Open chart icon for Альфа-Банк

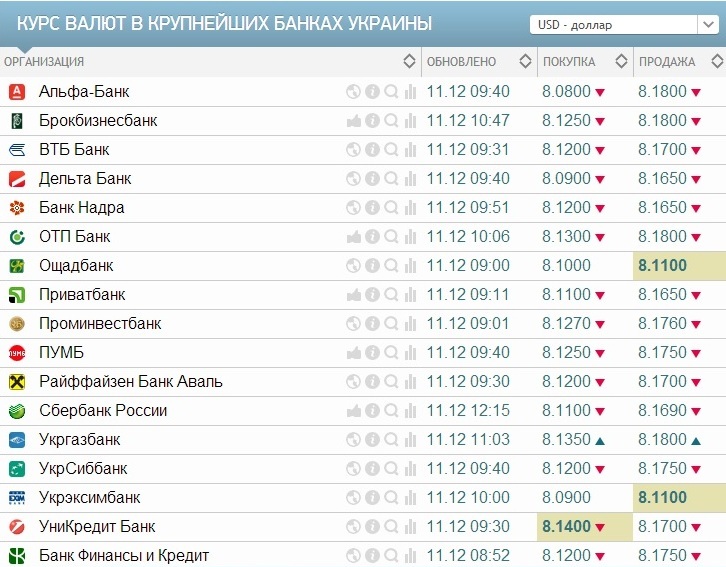click(410, 92)
